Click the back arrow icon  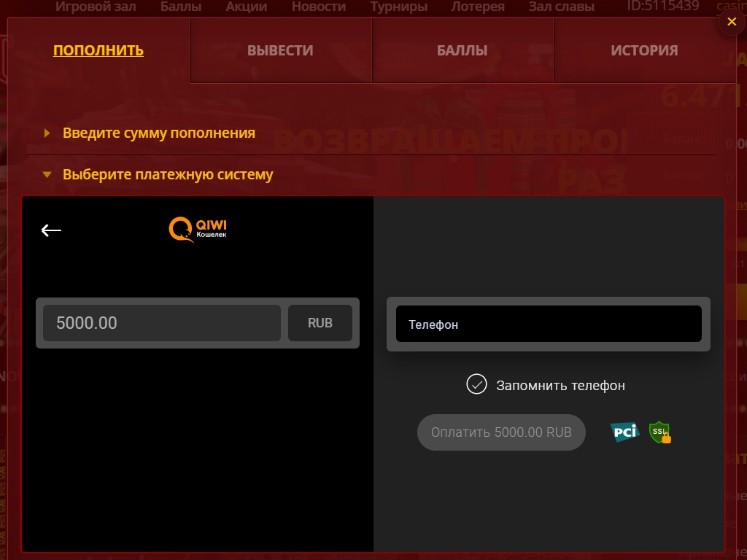[x=51, y=230]
